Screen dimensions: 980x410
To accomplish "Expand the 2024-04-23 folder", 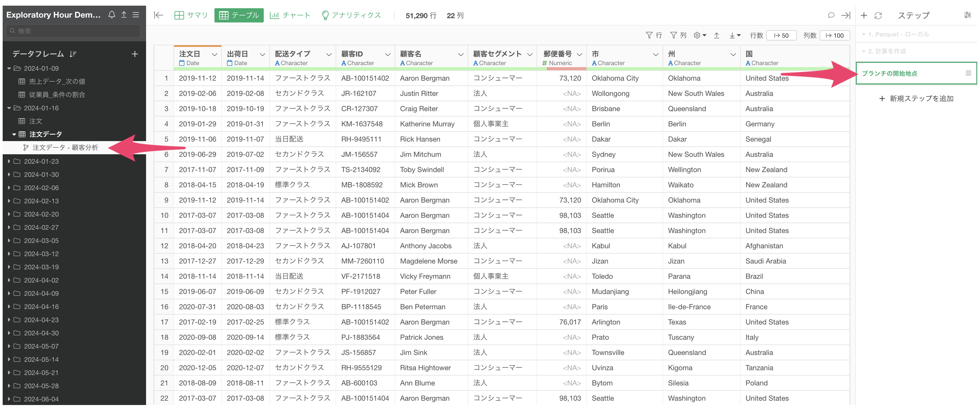I will (x=9, y=320).
